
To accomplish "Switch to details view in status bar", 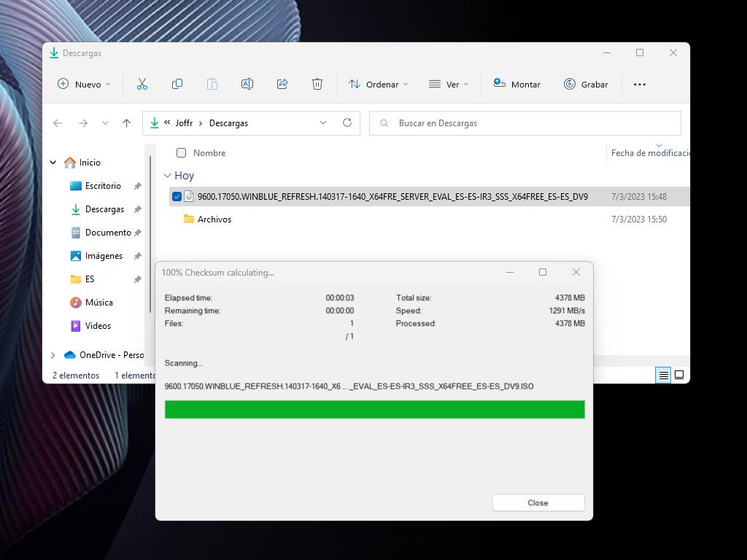I will pos(663,376).
